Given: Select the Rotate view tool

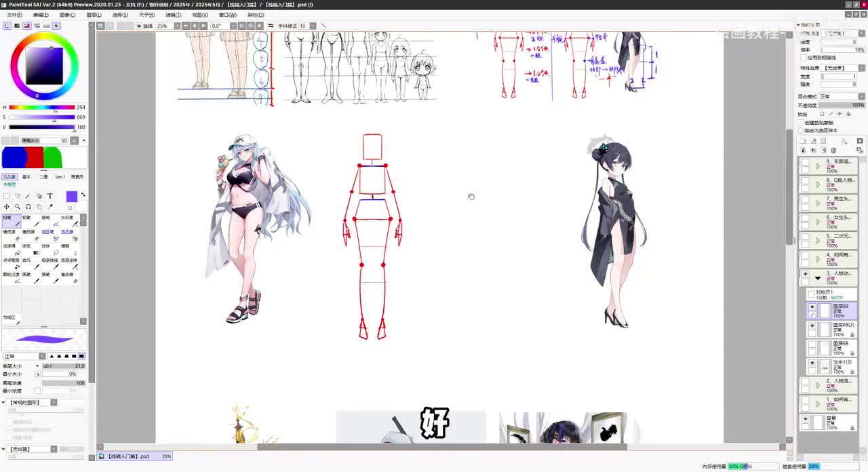Looking at the screenshot, I should [x=28, y=206].
